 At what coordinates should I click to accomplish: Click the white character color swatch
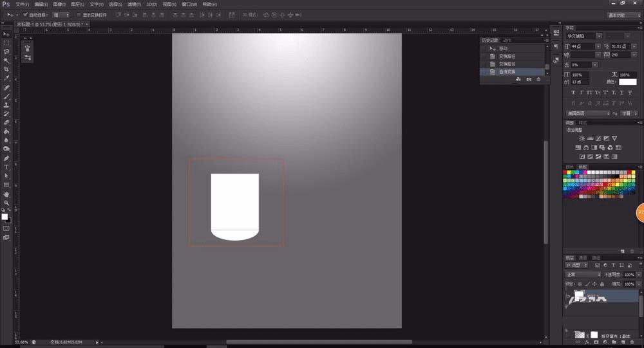click(627, 82)
